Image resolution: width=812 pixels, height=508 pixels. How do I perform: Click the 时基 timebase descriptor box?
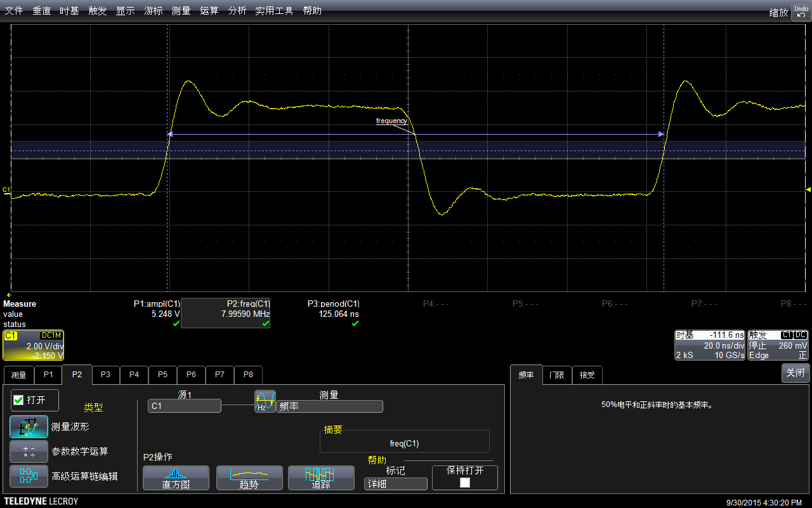pos(710,345)
